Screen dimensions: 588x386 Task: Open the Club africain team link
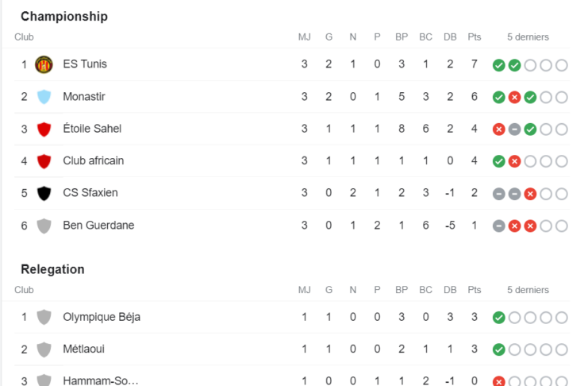(x=94, y=160)
